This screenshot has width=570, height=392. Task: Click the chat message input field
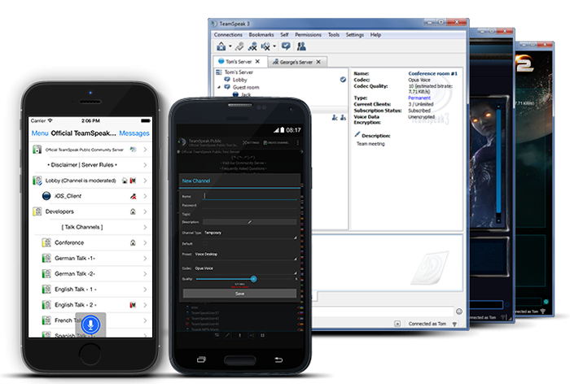tap(384, 311)
